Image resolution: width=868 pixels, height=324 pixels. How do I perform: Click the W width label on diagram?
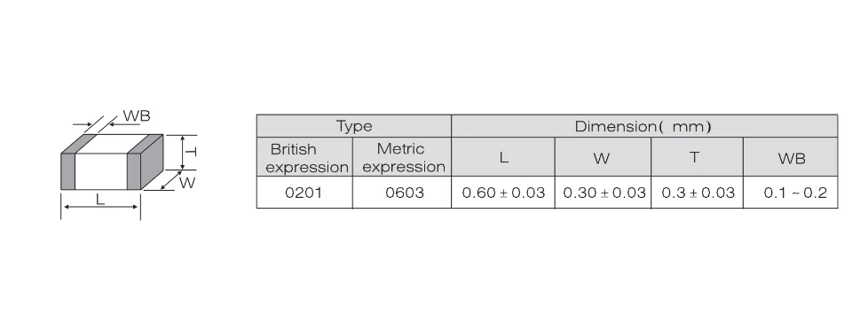(187, 183)
